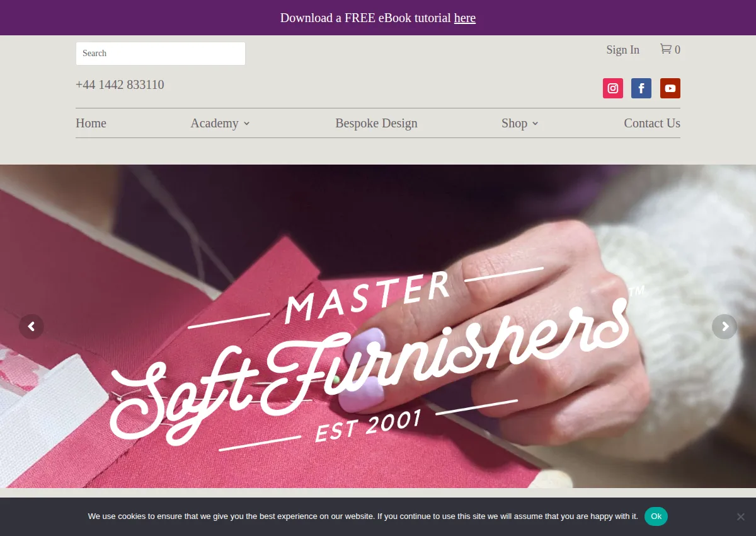The image size is (756, 536).
Task: Open the Facebook social icon
Action: [641, 88]
